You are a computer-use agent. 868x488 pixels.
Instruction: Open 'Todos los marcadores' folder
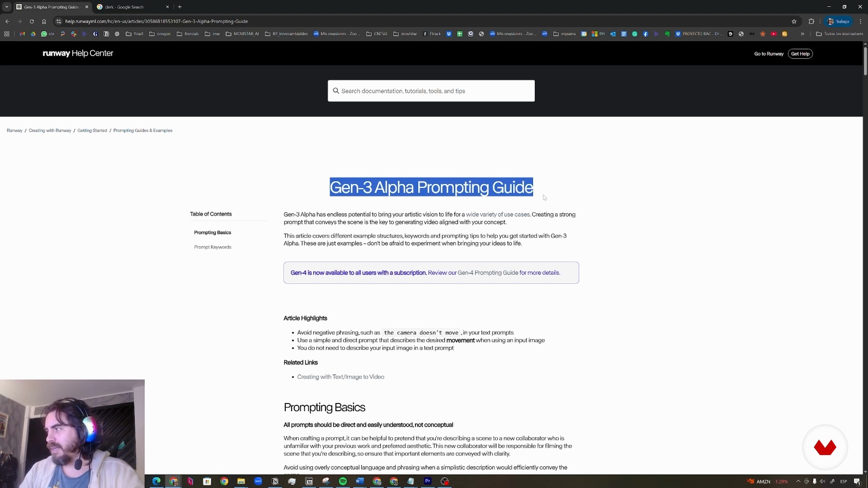point(840,34)
